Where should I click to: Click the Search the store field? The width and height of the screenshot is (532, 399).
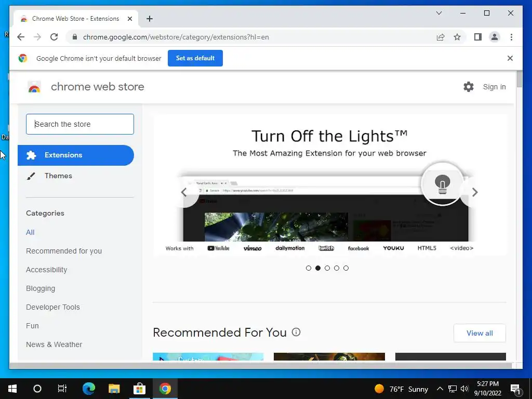pyautogui.click(x=79, y=124)
